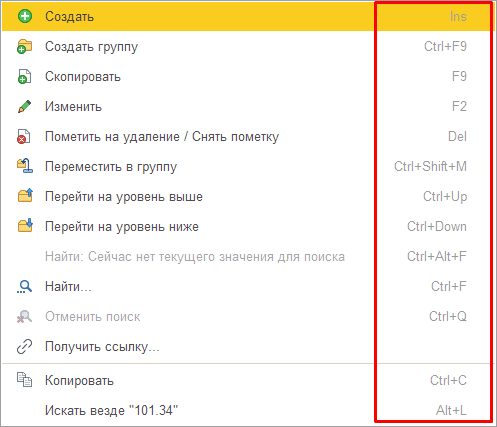Click the green pencil icon for Изменить
Viewport: 497px width, 427px height.
click(x=25, y=106)
